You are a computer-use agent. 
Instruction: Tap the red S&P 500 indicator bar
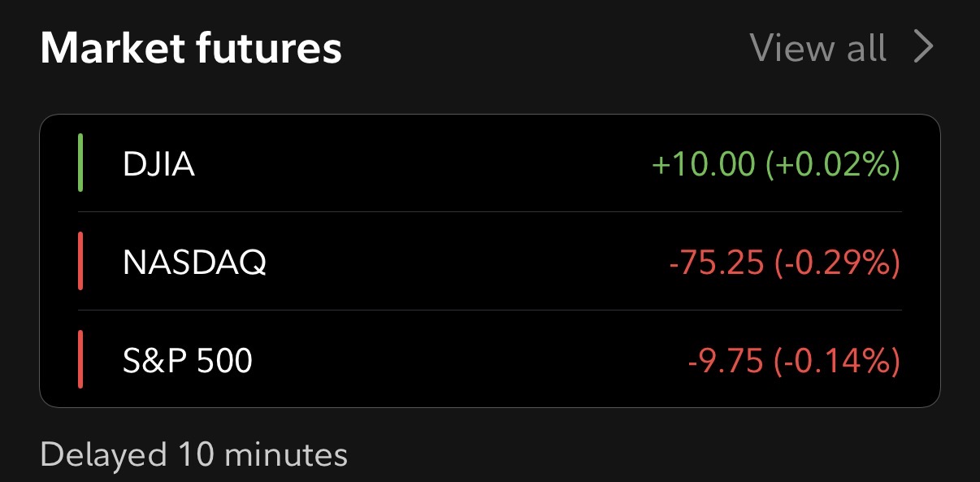coord(80,360)
